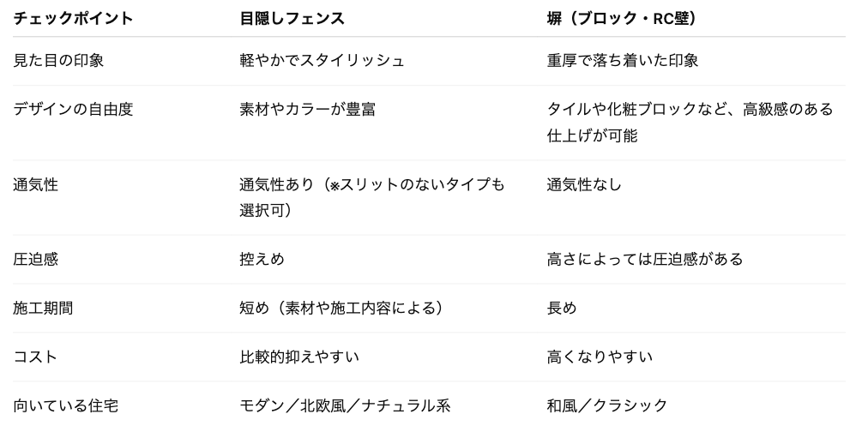
Task: Select the 見た目の印象 row label
Action: [58, 60]
